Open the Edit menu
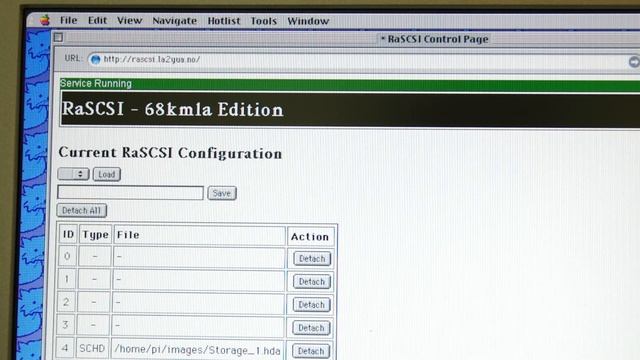Viewport: 640px width, 360px height. point(97,20)
